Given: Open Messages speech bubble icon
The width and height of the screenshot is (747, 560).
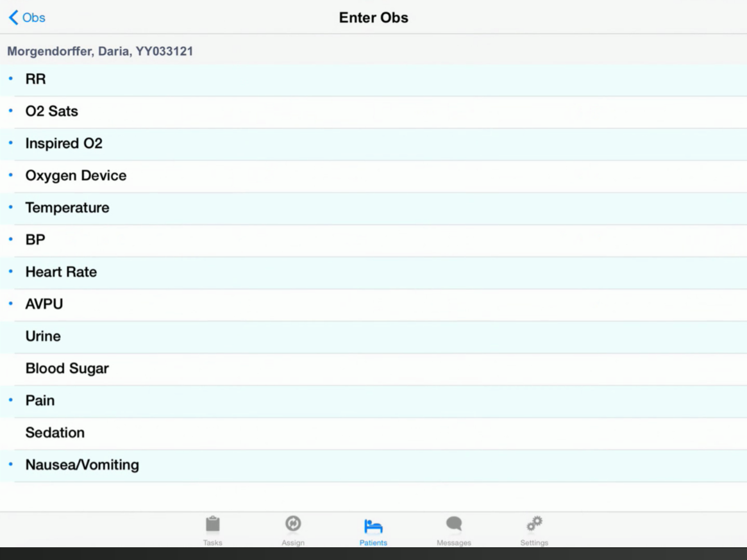Looking at the screenshot, I should [454, 524].
